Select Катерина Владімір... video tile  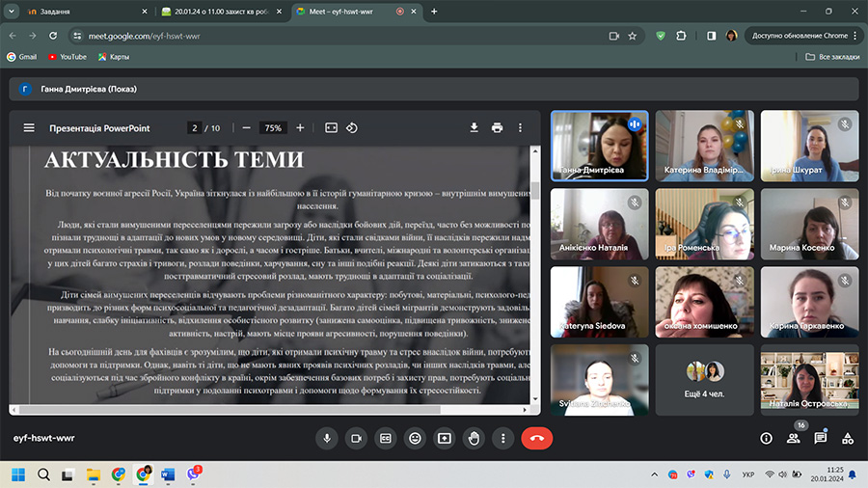[x=705, y=146]
